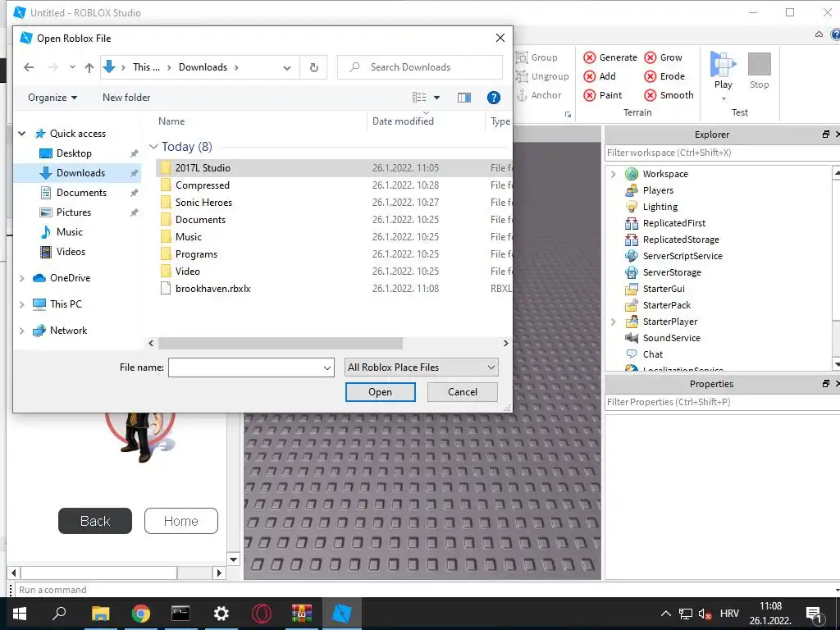Click the Home button in start page

(181, 521)
